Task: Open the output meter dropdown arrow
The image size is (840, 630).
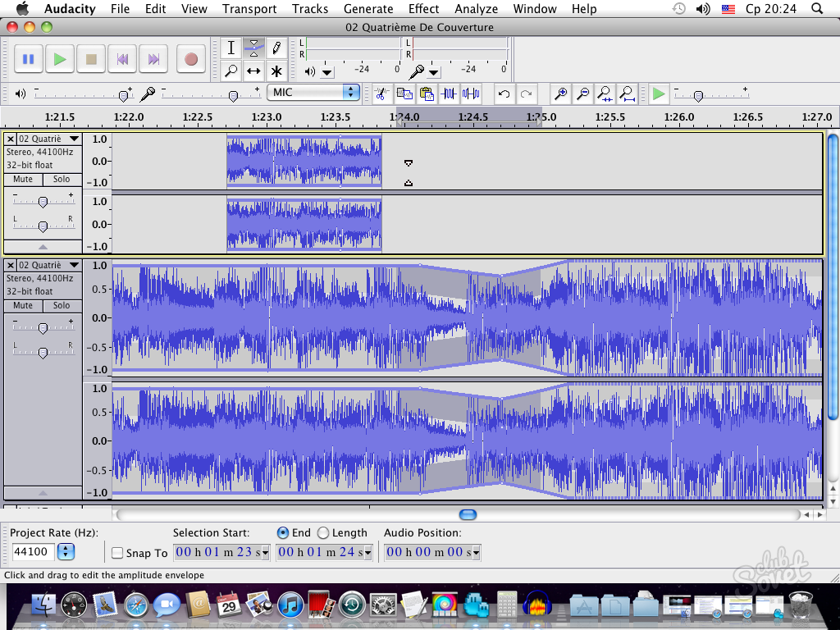Action: pos(327,72)
